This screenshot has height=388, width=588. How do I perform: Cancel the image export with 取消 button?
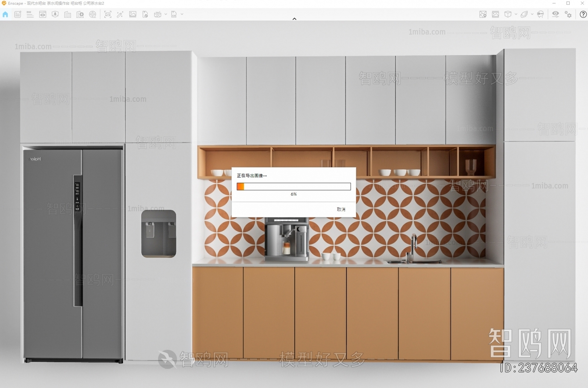pos(340,209)
